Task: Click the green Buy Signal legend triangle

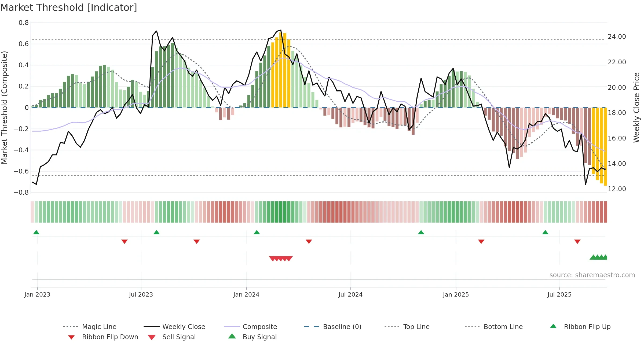Action: 232,336
